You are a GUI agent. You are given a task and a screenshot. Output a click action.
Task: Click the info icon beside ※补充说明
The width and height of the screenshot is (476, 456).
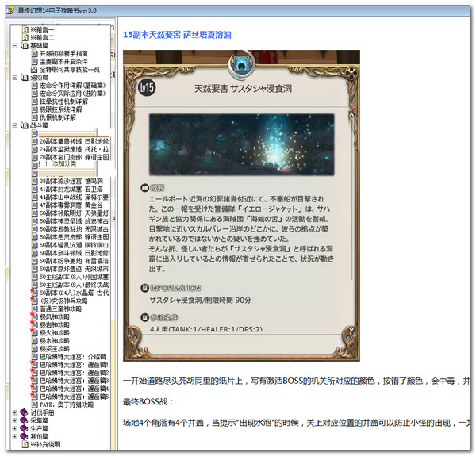click(25, 444)
